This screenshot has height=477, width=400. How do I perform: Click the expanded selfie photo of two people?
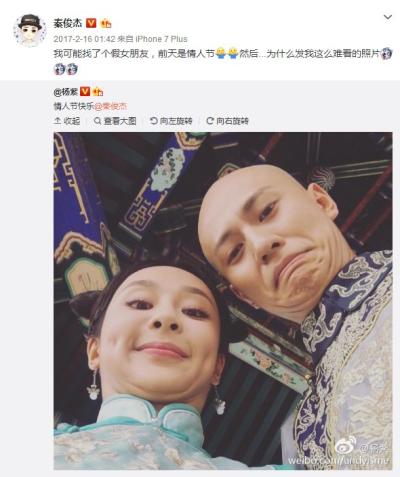223,301
